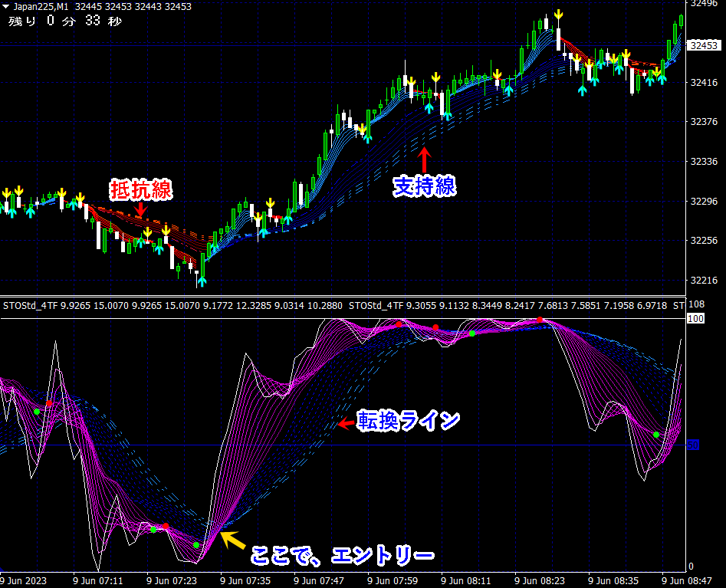
Task: Click the 32496 price axis label
Action: (x=704, y=3)
